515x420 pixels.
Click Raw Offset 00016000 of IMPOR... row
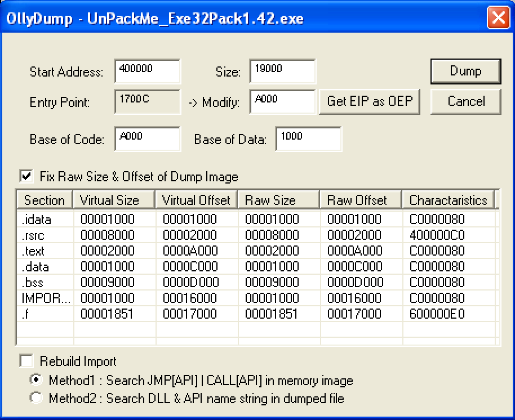point(354,298)
